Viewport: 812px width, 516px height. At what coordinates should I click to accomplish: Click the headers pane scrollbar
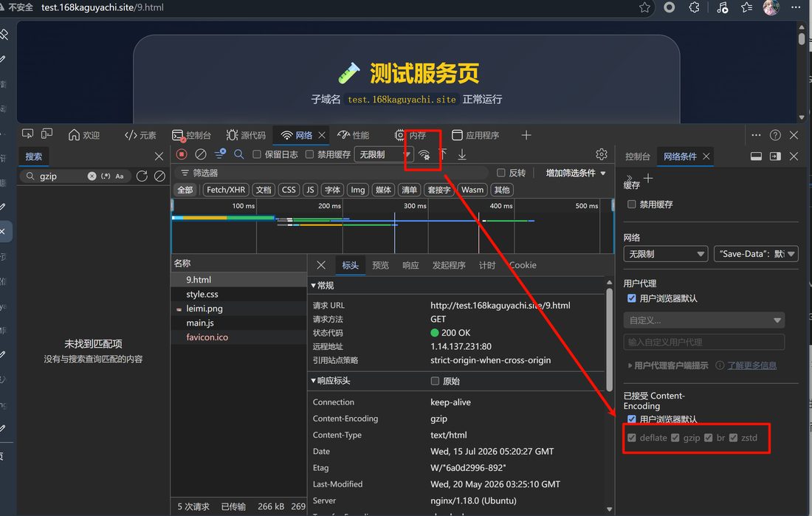point(610,340)
